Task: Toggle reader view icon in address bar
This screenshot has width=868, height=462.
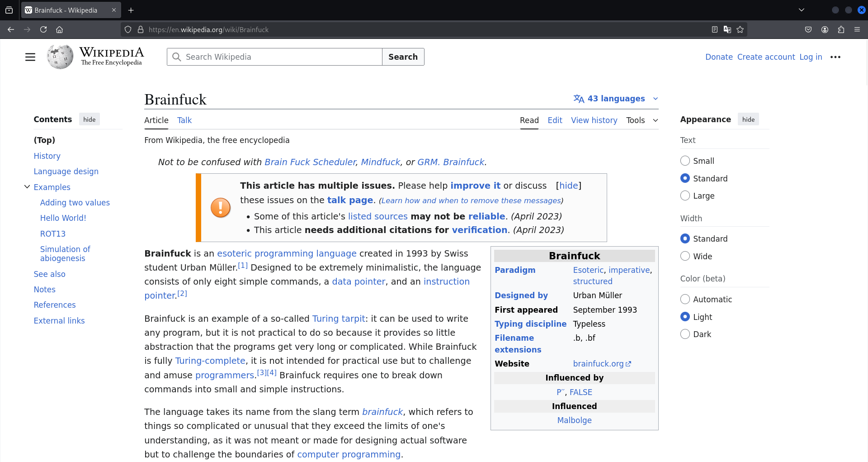Action: pos(715,29)
